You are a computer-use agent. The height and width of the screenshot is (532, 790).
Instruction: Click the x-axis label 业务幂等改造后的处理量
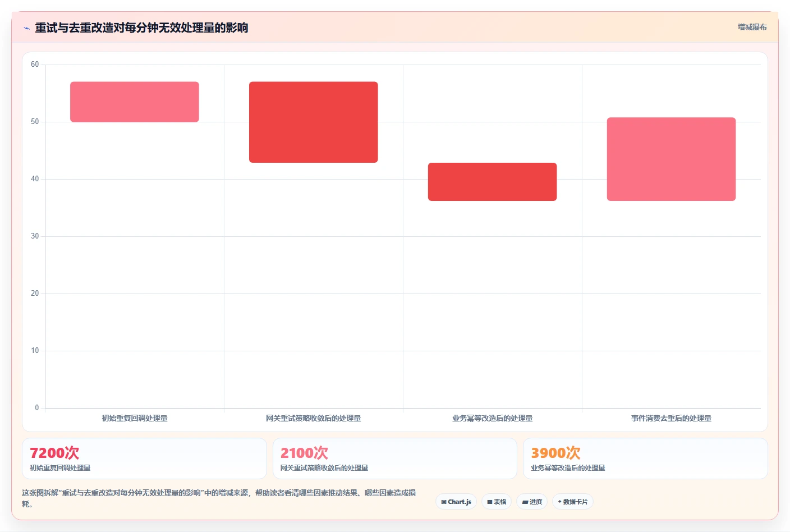point(493,418)
